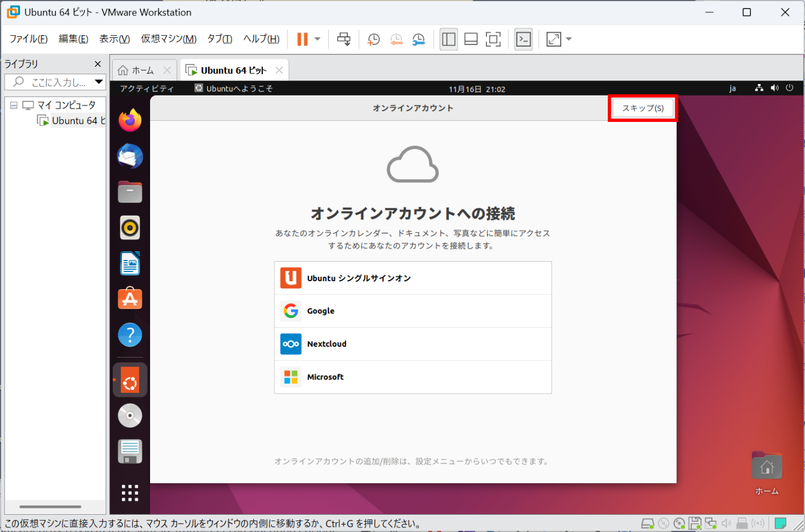Image resolution: width=805 pixels, height=532 pixels.
Task: Open the 編集(E) menu
Action: coord(73,39)
